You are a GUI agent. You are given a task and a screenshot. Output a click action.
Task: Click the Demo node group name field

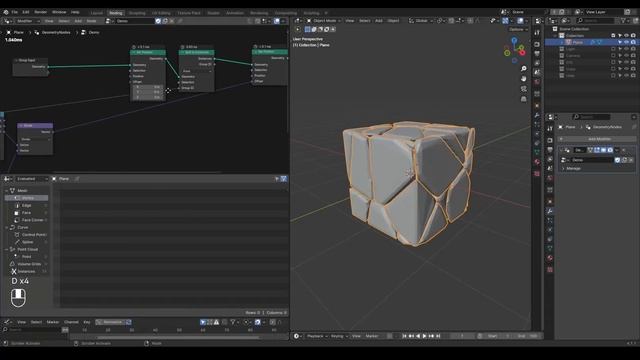coord(134,21)
